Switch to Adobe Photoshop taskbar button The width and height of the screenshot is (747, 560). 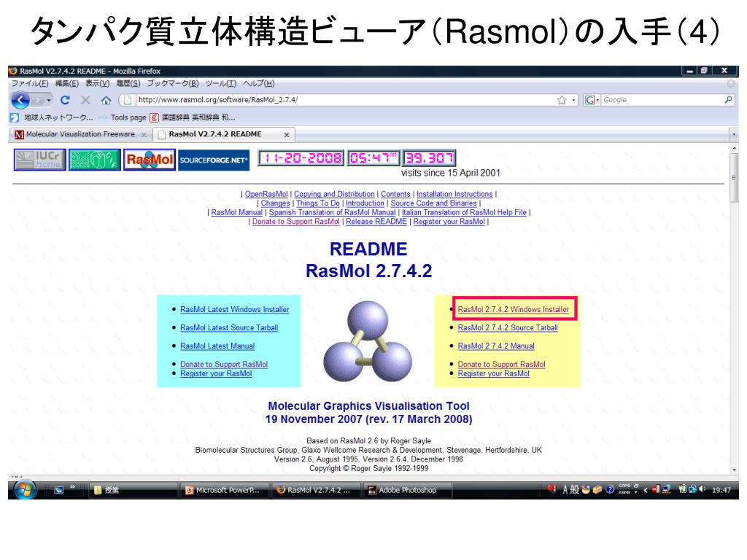407,489
